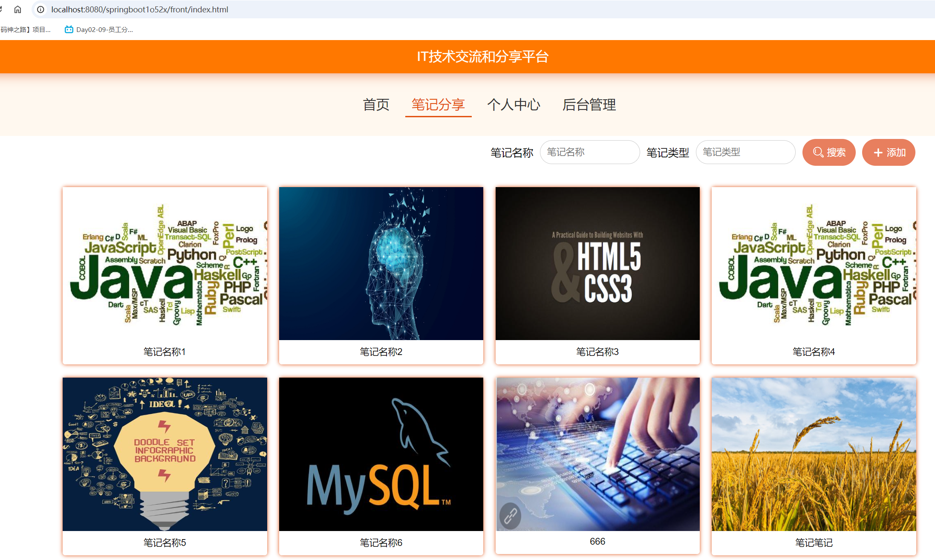Open the MySQL logo note thumbnail
This screenshot has width=935, height=560.
[381, 454]
